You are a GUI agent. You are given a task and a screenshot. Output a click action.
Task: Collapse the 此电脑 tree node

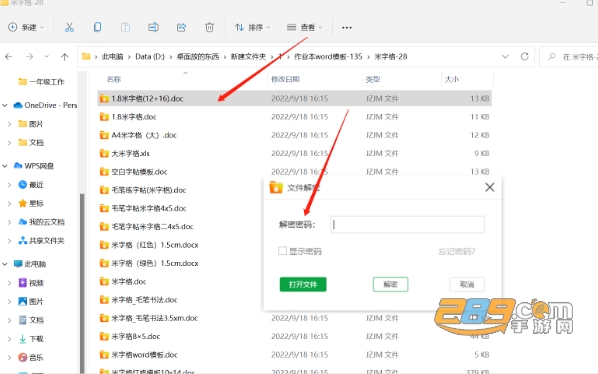(x=5, y=264)
